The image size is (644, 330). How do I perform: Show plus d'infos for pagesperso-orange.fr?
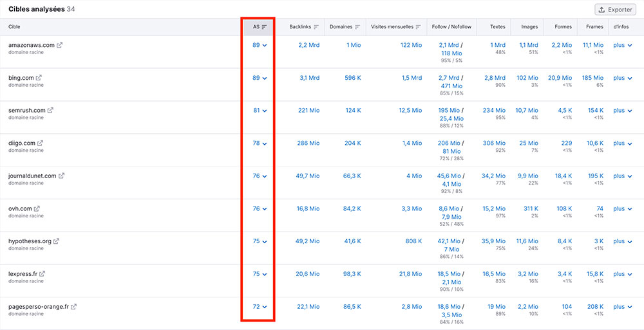(622, 307)
